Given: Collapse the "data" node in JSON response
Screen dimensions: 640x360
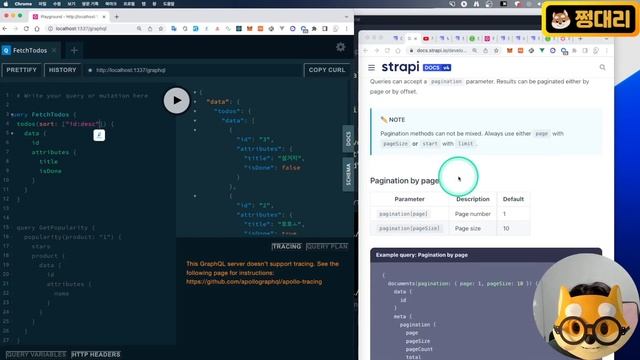Looking at the screenshot, I should pos(195,102).
